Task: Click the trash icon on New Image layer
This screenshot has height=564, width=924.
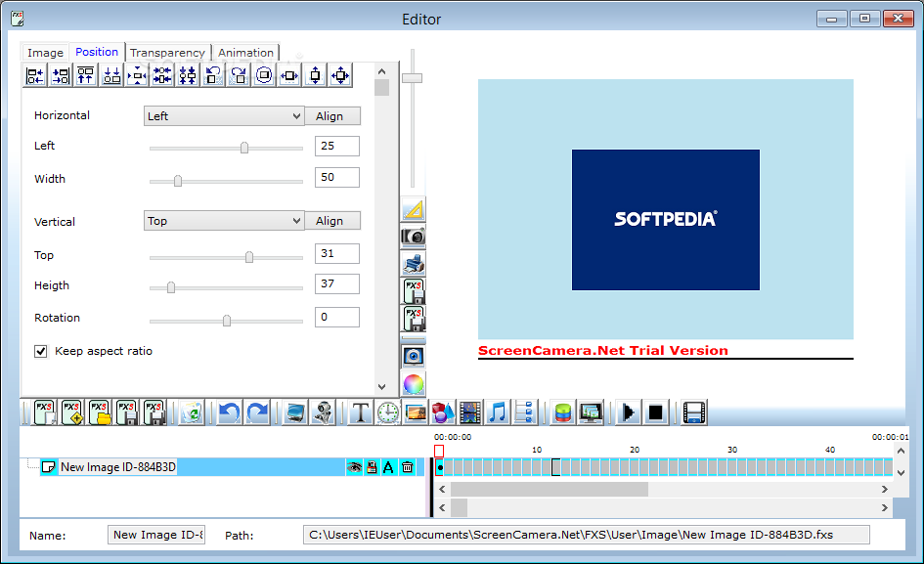Action: click(x=407, y=467)
